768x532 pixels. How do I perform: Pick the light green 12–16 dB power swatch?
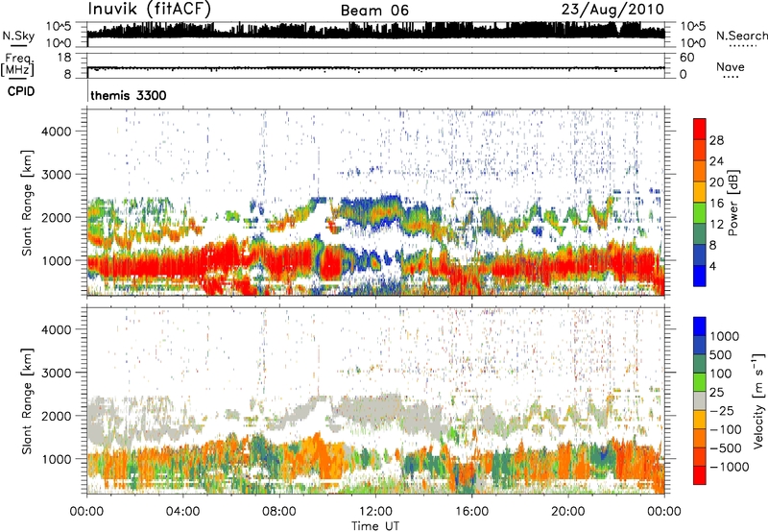(x=700, y=213)
